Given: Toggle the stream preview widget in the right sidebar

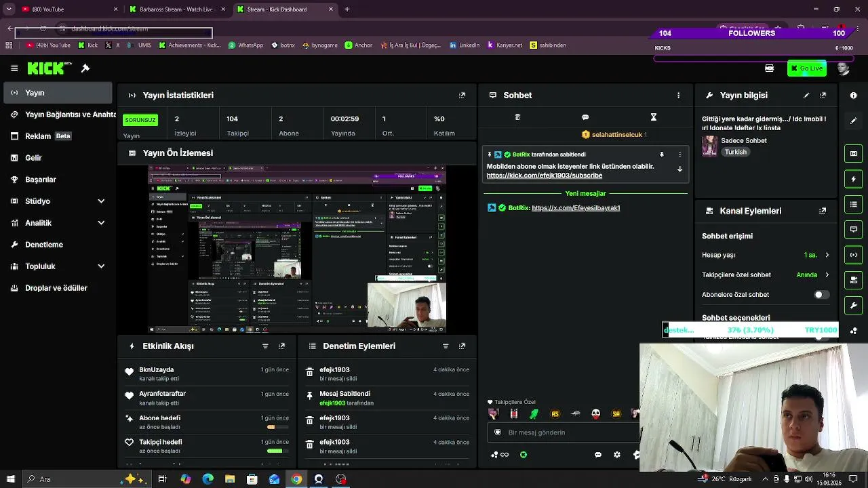Looking at the screenshot, I should 854,154.
